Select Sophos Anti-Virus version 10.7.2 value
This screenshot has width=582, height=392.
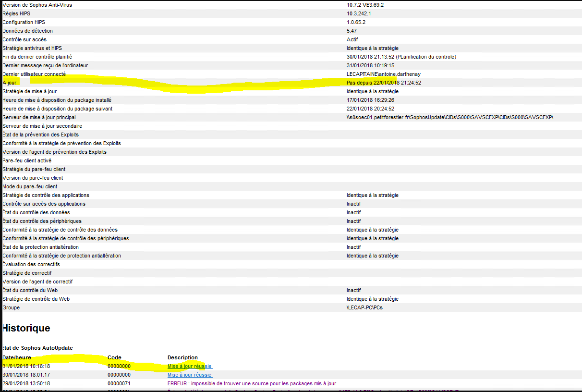coord(365,5)
